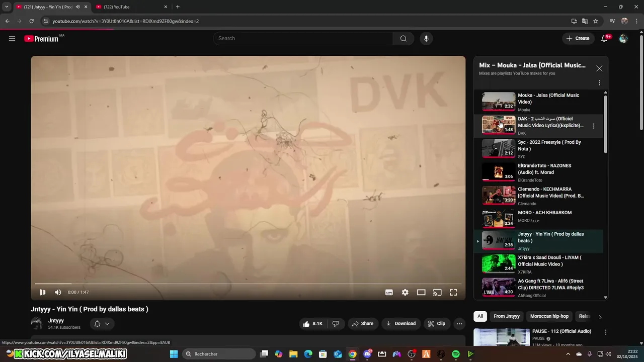Share the video
644x362 pixels.
tap(362, 324)
